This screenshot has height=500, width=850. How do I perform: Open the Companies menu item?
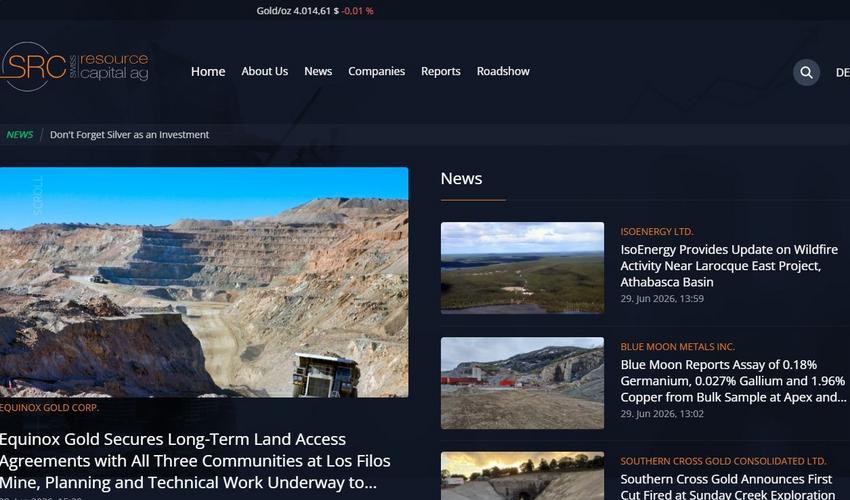coord(376,72)
